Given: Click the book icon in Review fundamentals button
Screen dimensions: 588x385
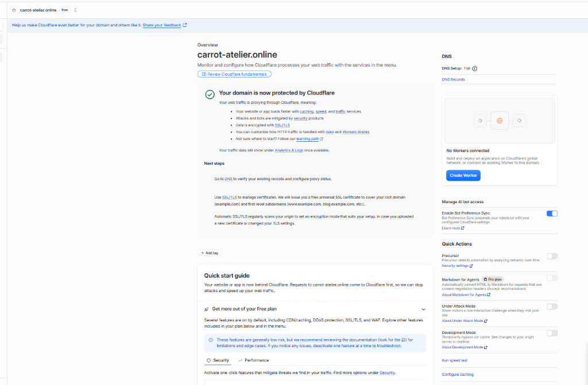Looking at the screenshot, I should (x=204, y=74).
